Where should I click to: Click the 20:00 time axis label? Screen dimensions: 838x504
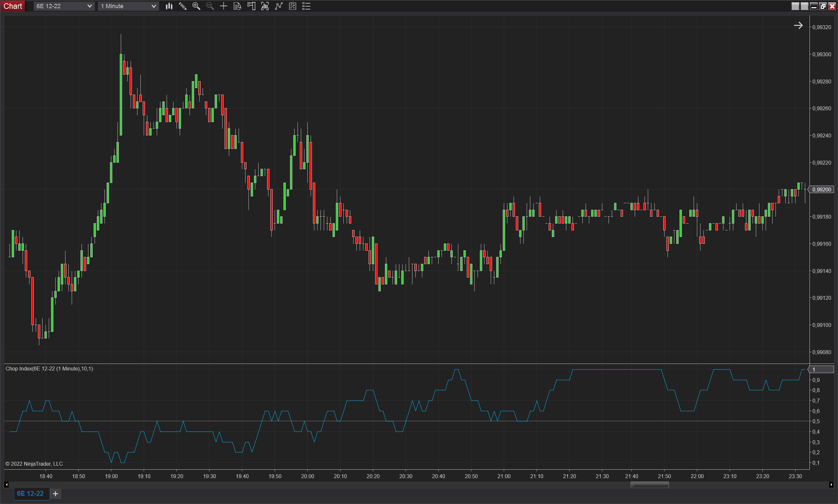click(307, 476)
